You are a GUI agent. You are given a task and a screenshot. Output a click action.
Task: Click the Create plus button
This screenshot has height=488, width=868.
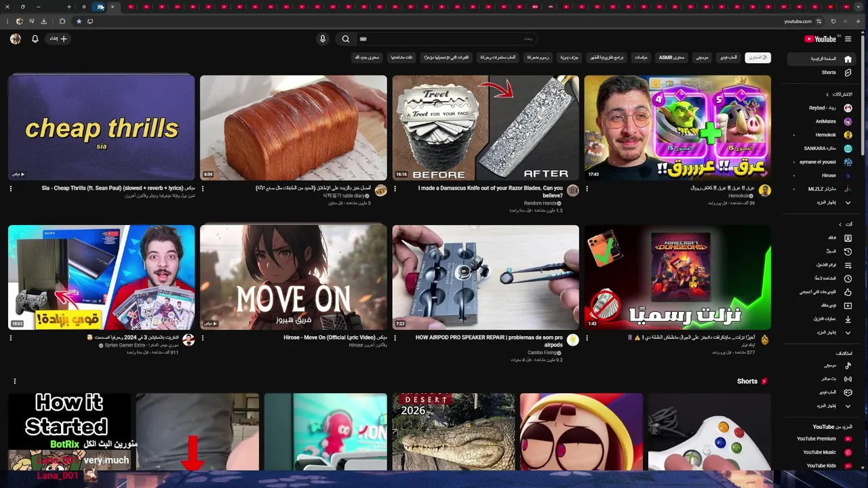(x=58, y=39)
